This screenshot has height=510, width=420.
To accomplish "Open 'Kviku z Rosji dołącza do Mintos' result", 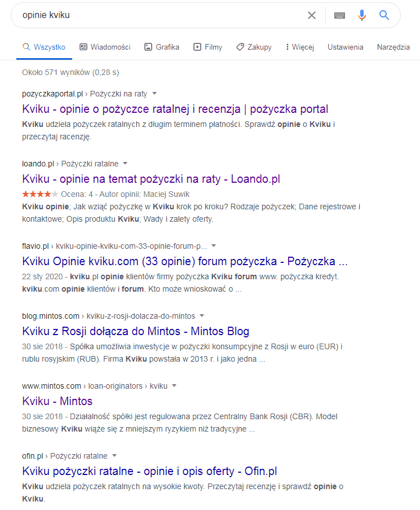I will tap(135, 331).
